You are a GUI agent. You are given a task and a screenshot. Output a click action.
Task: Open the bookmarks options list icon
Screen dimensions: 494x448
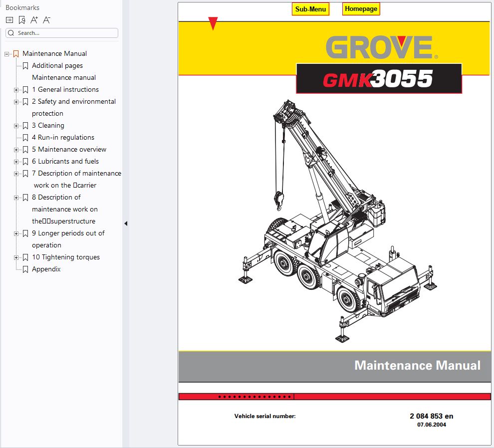click(x=9, y=20)
